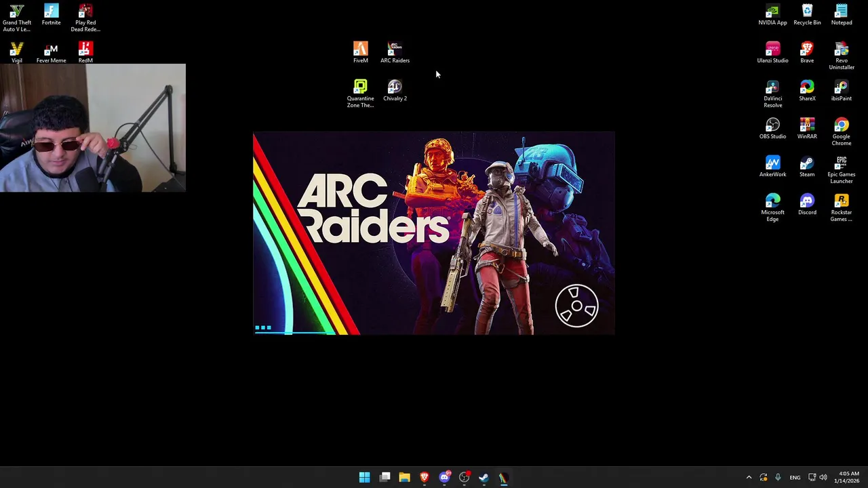Launch Brave browser desktop icon
This screenshot has height=488, width=868.
pyautogui.click(x=807, y=53)
